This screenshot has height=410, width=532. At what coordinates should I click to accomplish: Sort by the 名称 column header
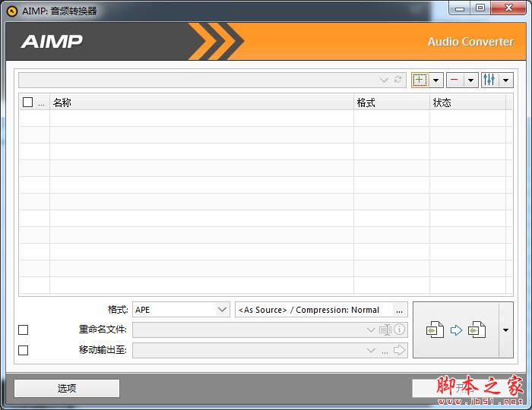[201, 102]
